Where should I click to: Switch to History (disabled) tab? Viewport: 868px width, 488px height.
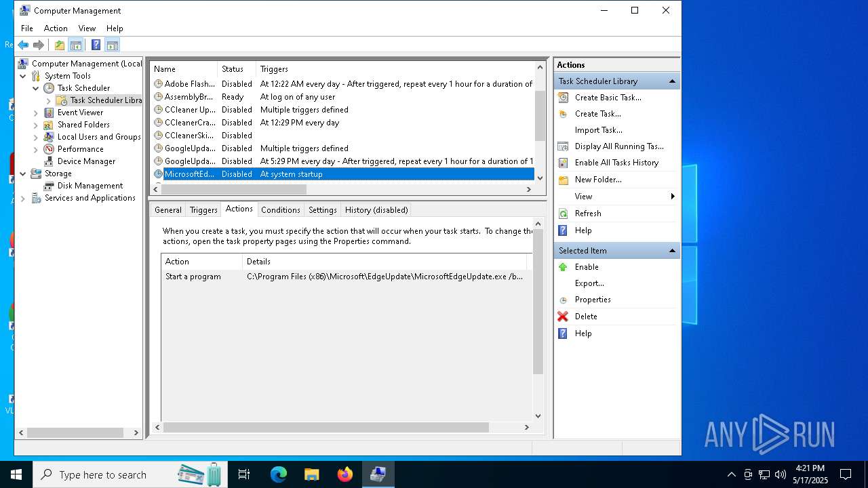(376, 210)
